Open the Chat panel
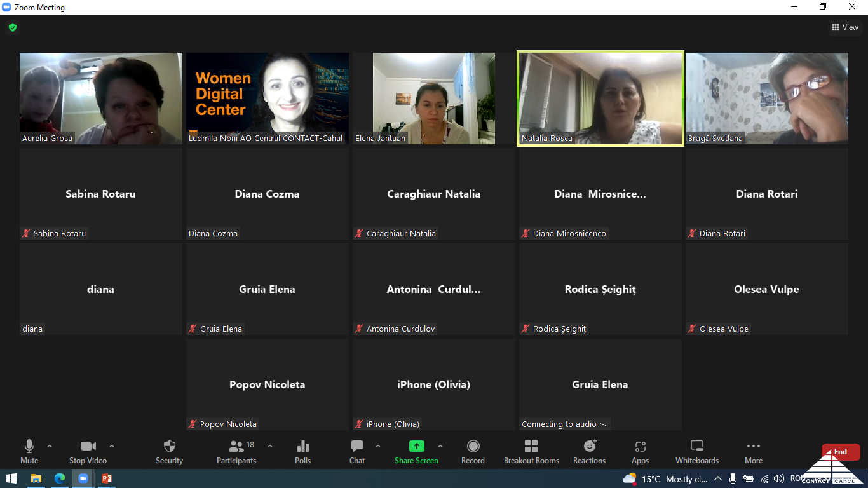Image resolution: width=868 pixels, height=488 pixels. pyautogui.click(x=357, y=447)
